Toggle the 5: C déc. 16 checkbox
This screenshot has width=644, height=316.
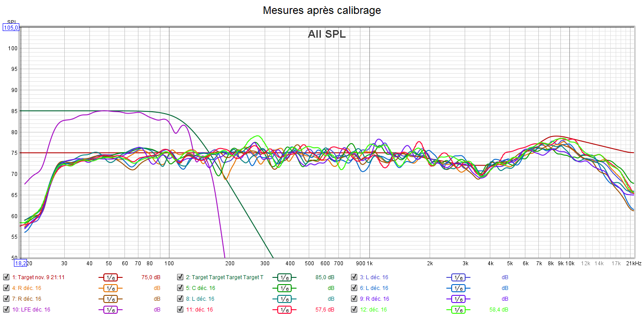180,288
